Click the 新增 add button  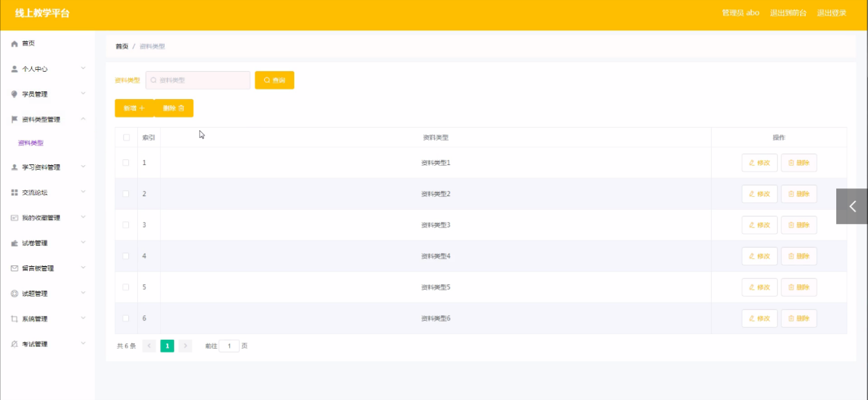134,108
